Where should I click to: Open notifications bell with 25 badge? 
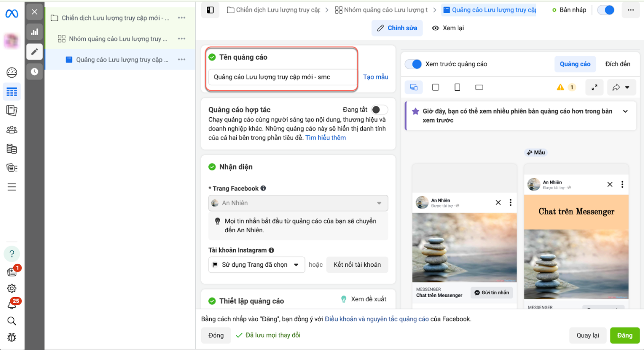coord(12,305)
